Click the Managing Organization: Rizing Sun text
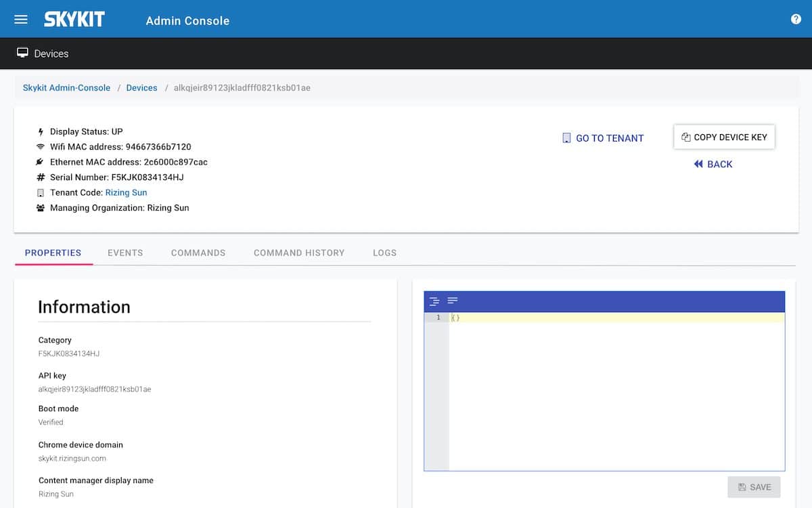The height and width of the screenshot is (508, 812). (120, 208)
